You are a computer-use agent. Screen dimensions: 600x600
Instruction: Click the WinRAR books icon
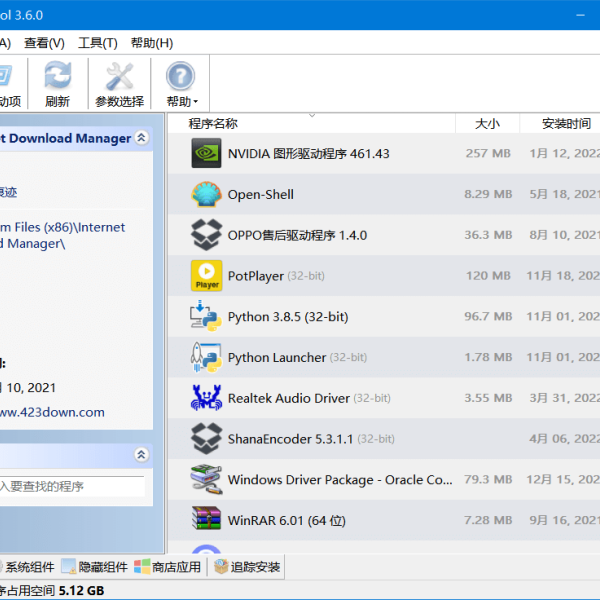point(206,518)
